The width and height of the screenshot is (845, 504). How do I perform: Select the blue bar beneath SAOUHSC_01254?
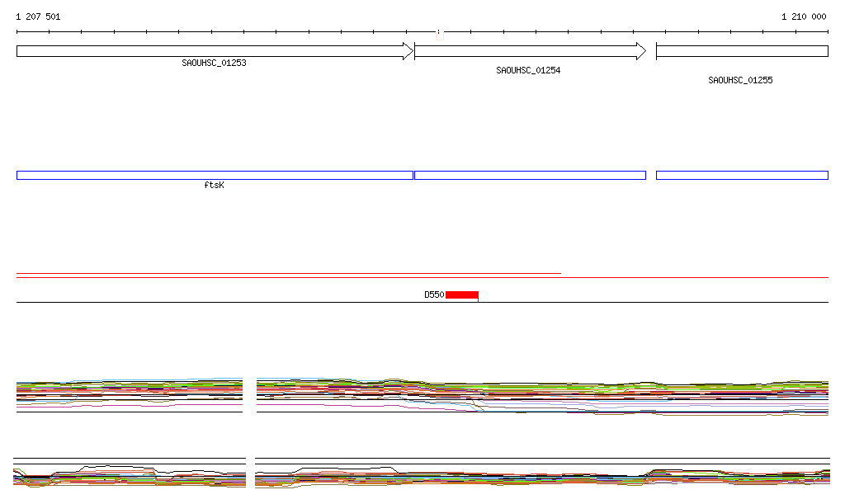click(x=530, y=175)
